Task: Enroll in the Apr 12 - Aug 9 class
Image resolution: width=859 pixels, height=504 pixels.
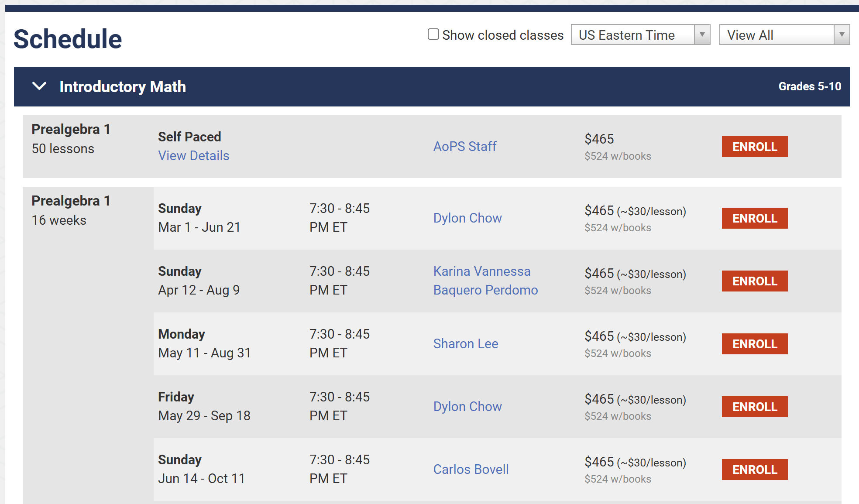Action: pyautogui.click(x=754, y=281)
